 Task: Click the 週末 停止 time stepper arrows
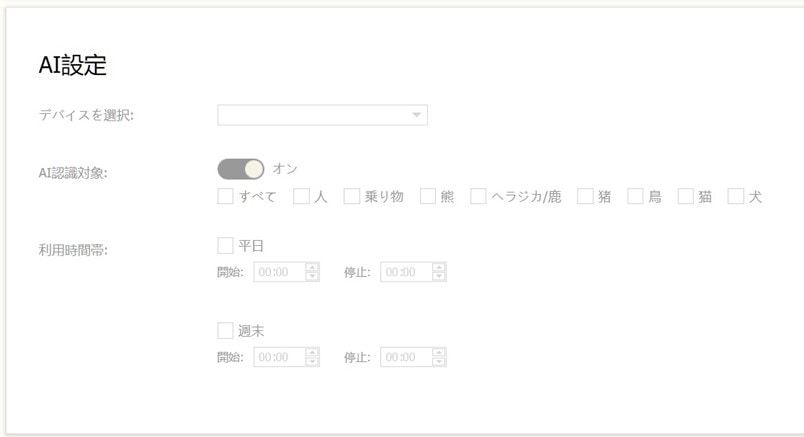pos(439,357)
